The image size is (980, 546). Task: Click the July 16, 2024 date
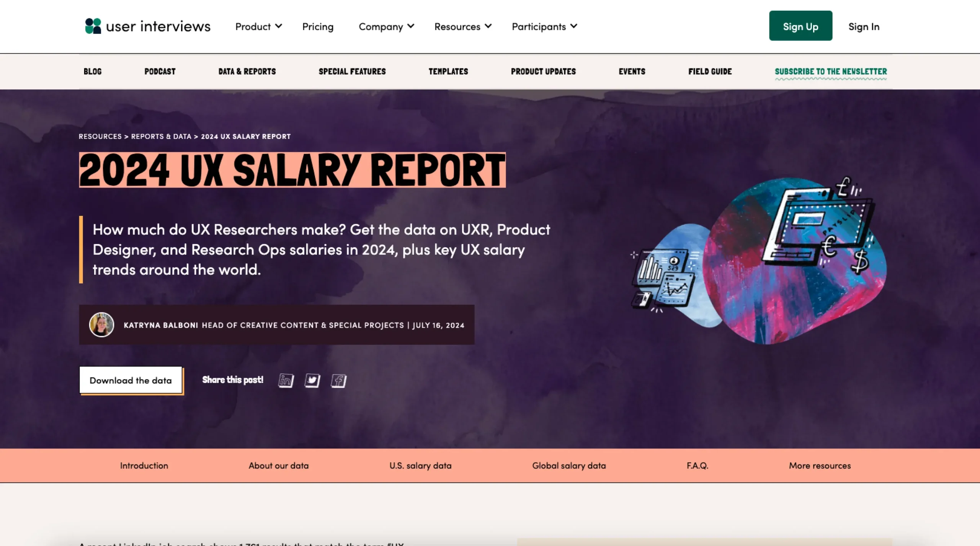click(x=438, y=325)
